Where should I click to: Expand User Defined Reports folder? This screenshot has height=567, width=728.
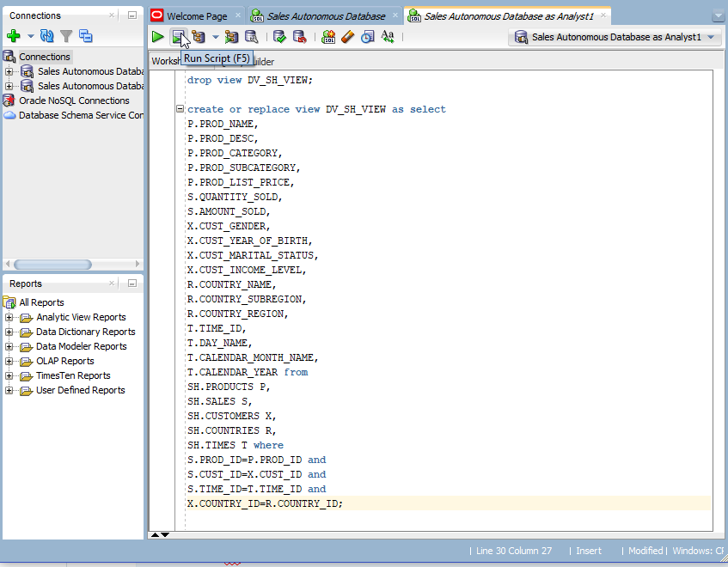(9, 390)
